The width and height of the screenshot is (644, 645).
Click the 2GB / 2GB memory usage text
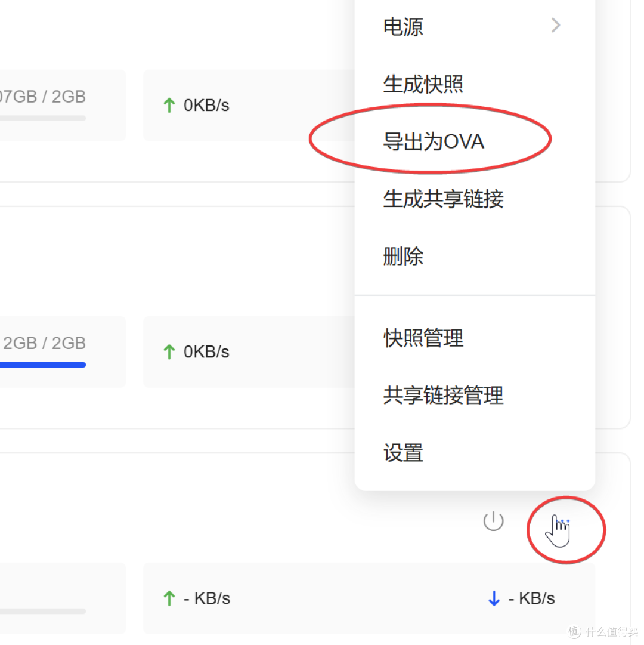click(44, 343)
